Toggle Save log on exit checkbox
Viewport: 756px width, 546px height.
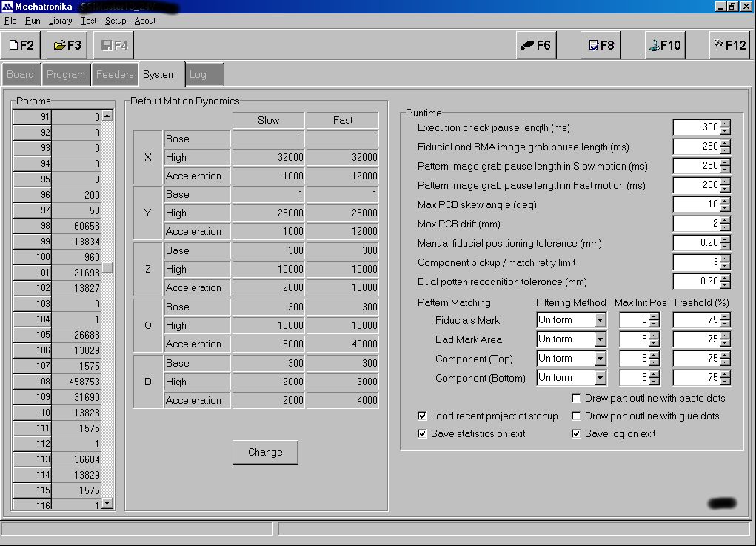(576, 433)
